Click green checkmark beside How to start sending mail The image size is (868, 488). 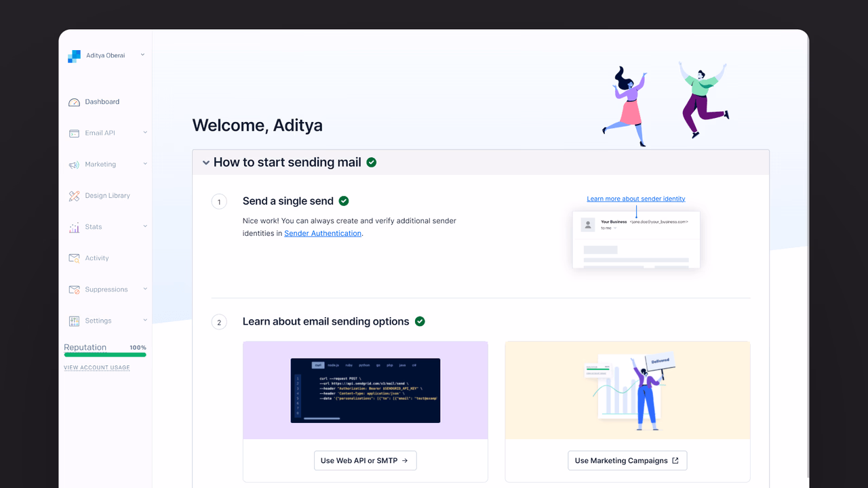coord(372,162)
